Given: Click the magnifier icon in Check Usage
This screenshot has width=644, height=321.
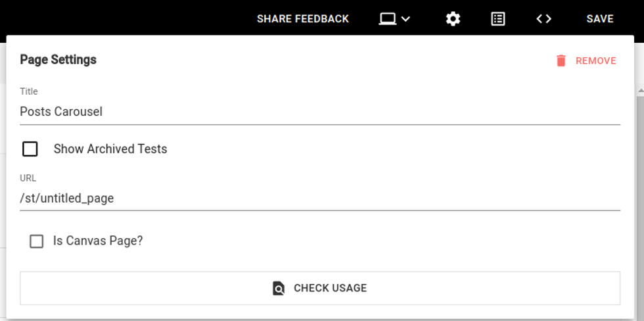Looking at the screenshot, I should 279,288.
